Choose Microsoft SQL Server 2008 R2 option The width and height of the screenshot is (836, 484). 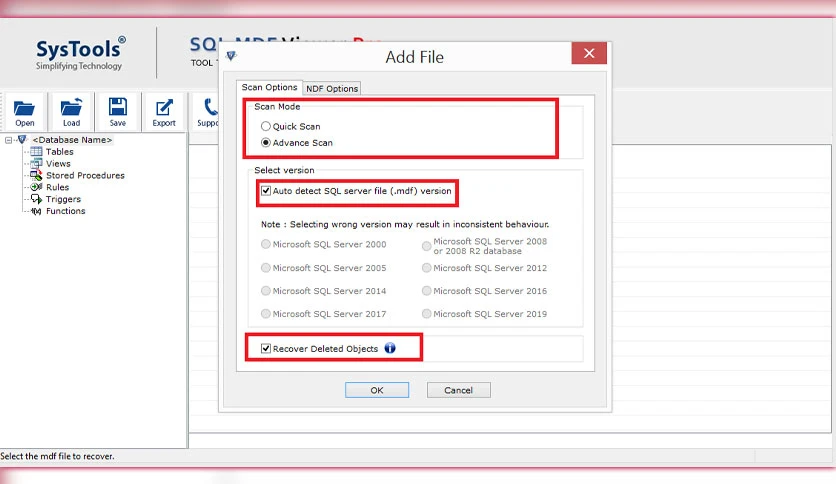pos(427,246)
